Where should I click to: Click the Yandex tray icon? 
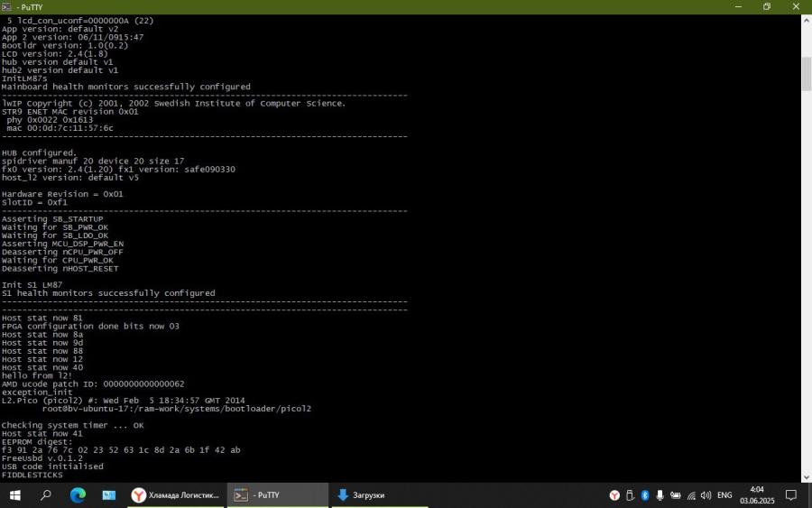614,495
